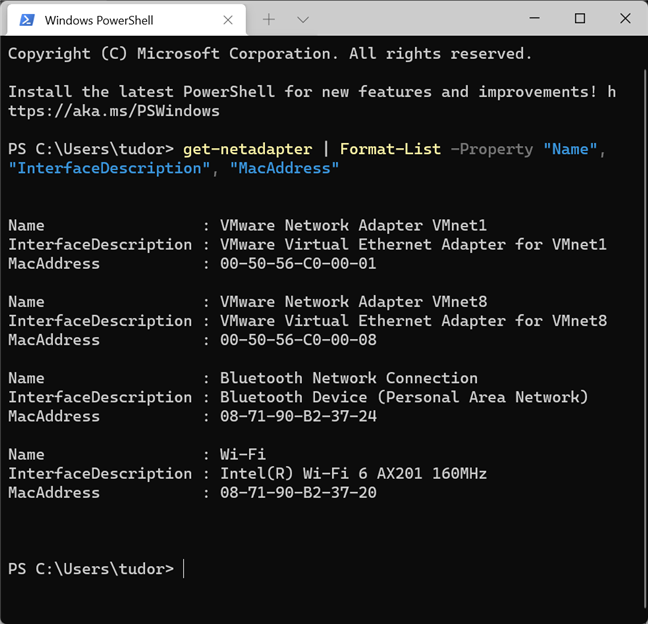The image size is (648, 624).
Task: Click the first PS C:\Users\tudor> prompt text
Action: (x=91, y=149)
